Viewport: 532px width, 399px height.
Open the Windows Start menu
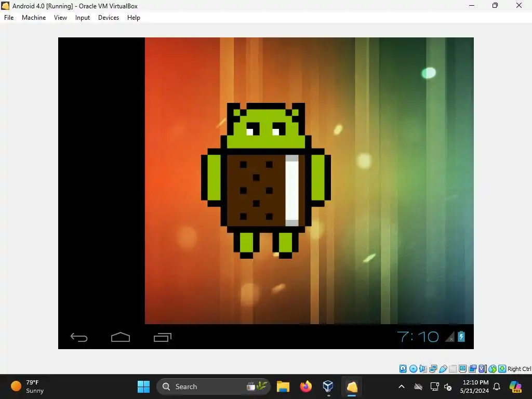(143, 387)
